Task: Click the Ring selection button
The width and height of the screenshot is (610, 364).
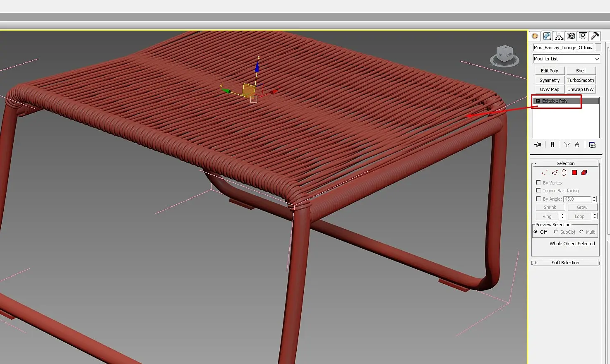Action: (x=547, y=216)
